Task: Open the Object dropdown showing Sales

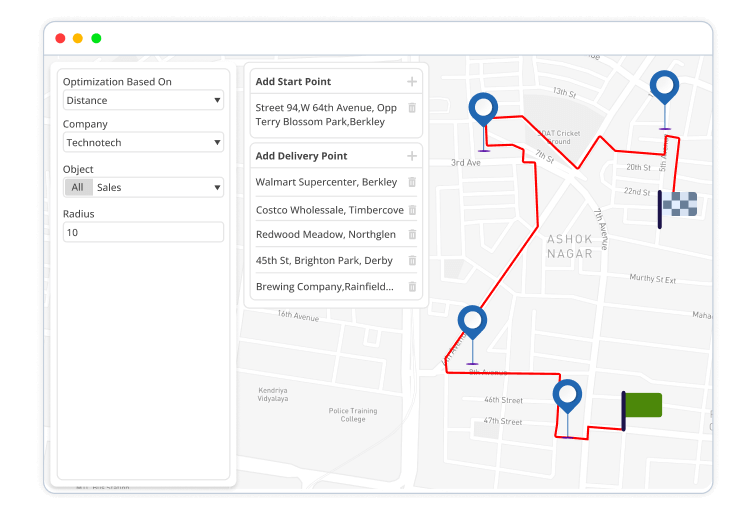Action: 157,187
